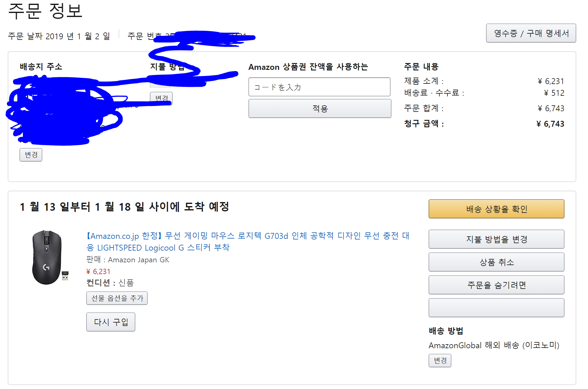The image size is (588, 389).
Task: Click the blank button below 주문을 숨기려면
Action: point(496,308)
